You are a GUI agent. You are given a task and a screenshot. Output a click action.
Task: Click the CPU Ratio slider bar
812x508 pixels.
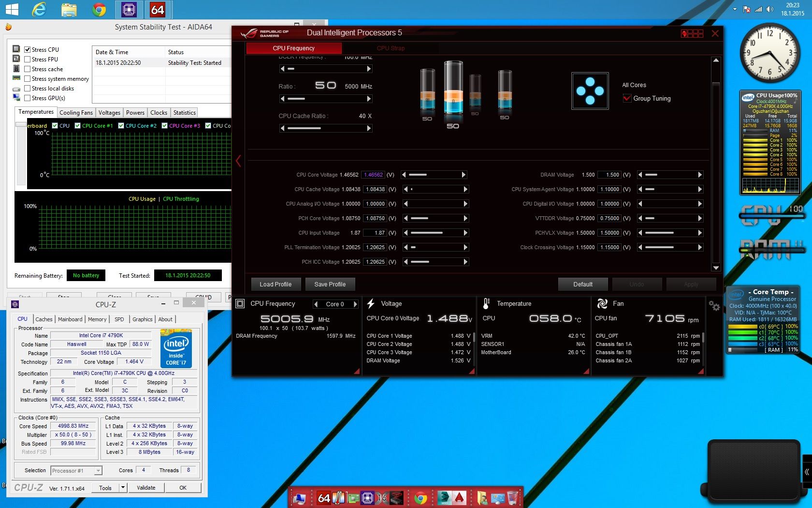(x=326, y=99)
